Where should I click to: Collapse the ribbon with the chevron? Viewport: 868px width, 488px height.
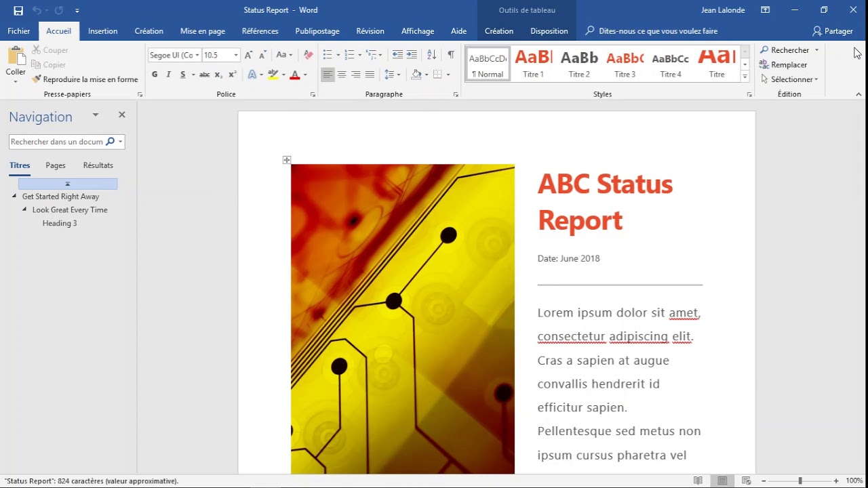[859, 94]
